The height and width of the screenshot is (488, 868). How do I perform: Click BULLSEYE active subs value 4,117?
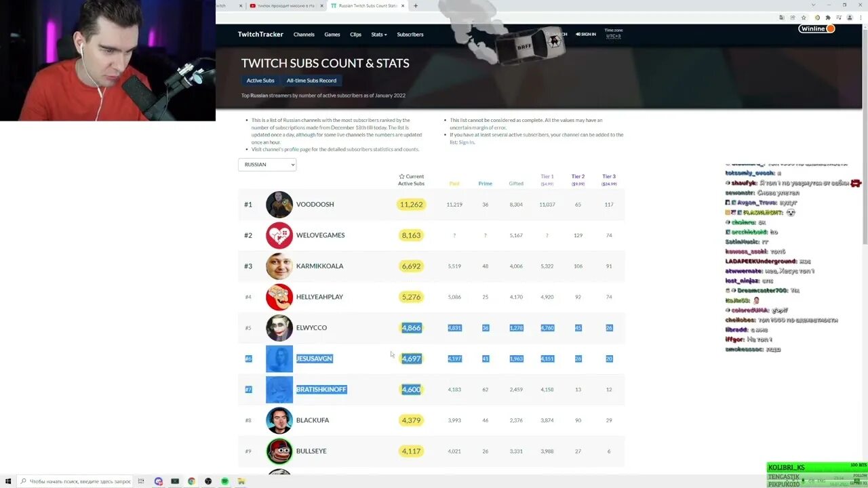411,451
